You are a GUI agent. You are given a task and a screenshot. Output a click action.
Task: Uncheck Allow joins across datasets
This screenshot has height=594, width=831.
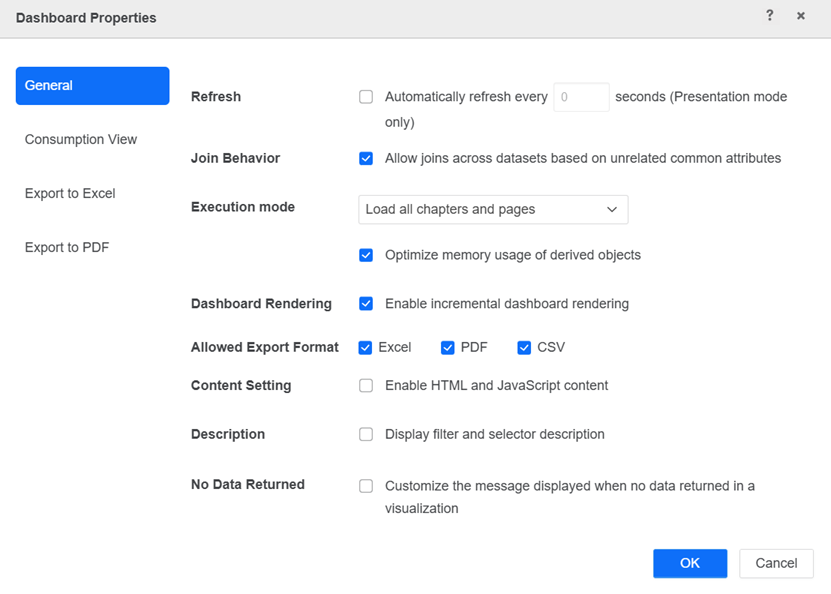point(366,158)
